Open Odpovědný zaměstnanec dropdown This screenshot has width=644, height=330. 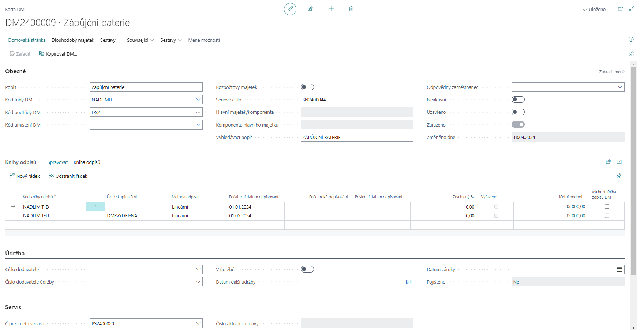tap(620, 87)
